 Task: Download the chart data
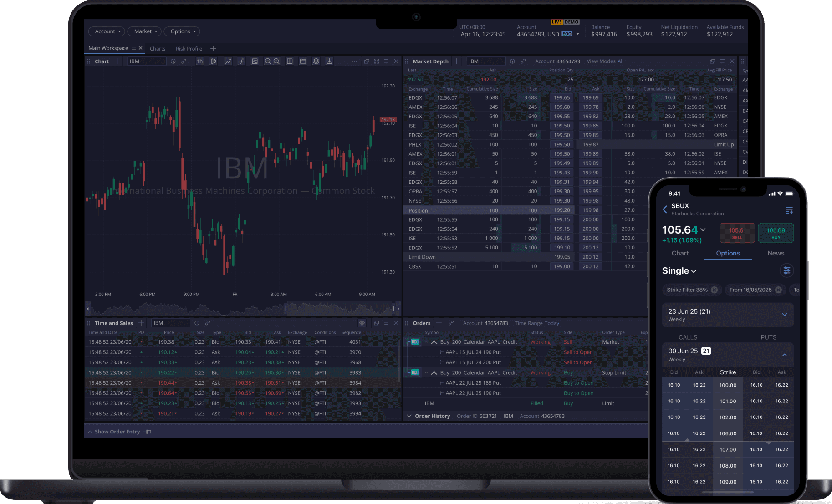[329, 61]
